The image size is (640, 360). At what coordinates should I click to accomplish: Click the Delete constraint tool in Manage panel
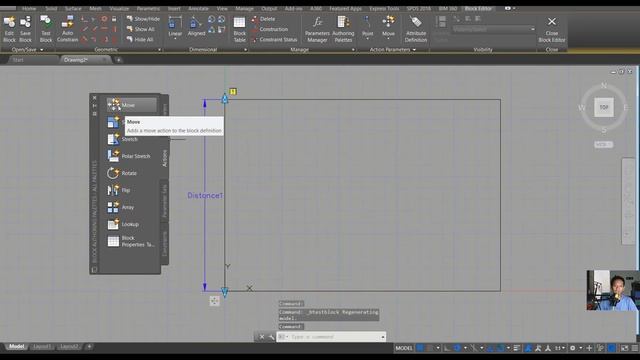point(264,19)
